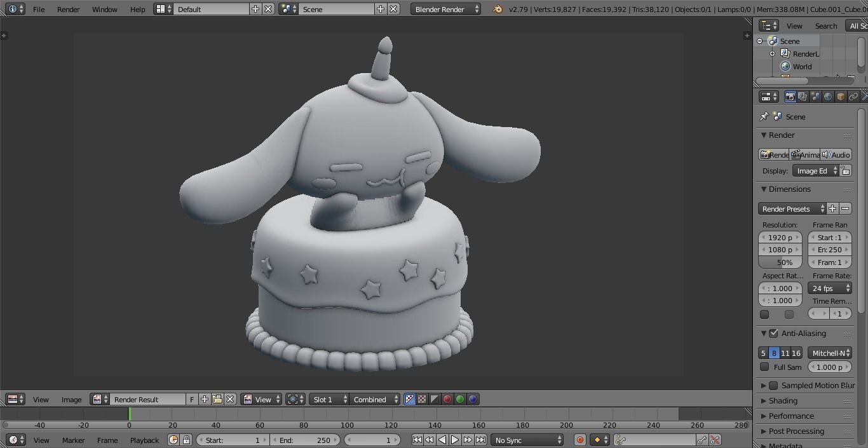
Task: Switch to Constraints properties tab
Action: click(853, 97)
